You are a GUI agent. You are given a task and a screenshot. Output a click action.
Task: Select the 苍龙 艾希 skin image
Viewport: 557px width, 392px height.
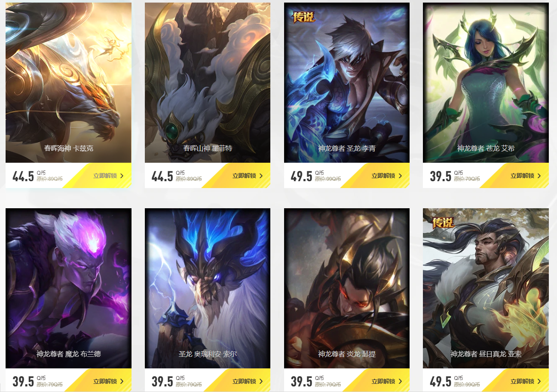pyautogui.click(x=486, y=82)
